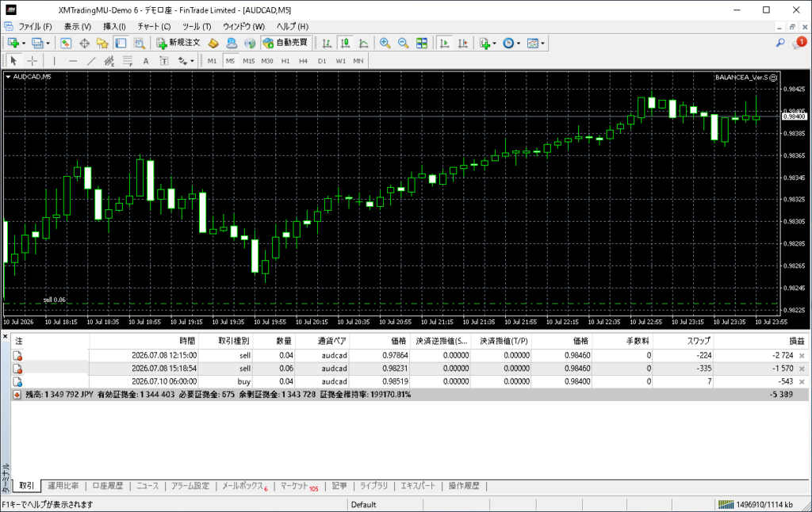Image resolution: width=812 pixels, height=512 pixels.
Task: Open the notifications bell with red badge
Action: click(x=799, y=43)
